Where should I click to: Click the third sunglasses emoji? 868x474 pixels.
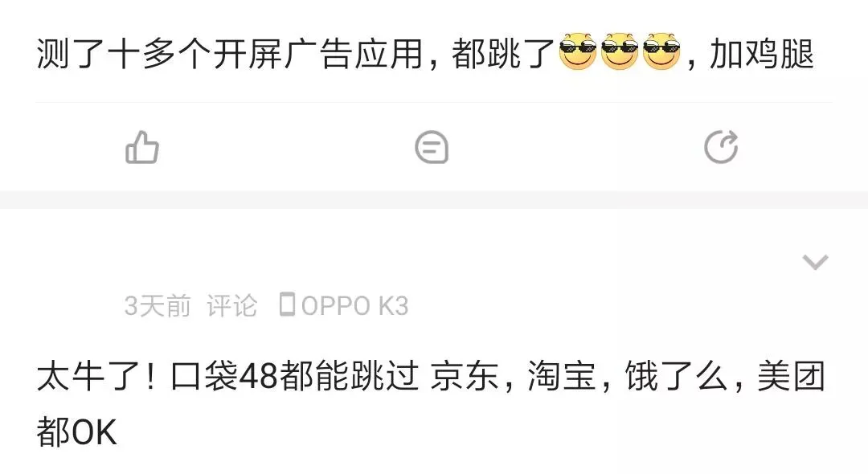[661, 51]
